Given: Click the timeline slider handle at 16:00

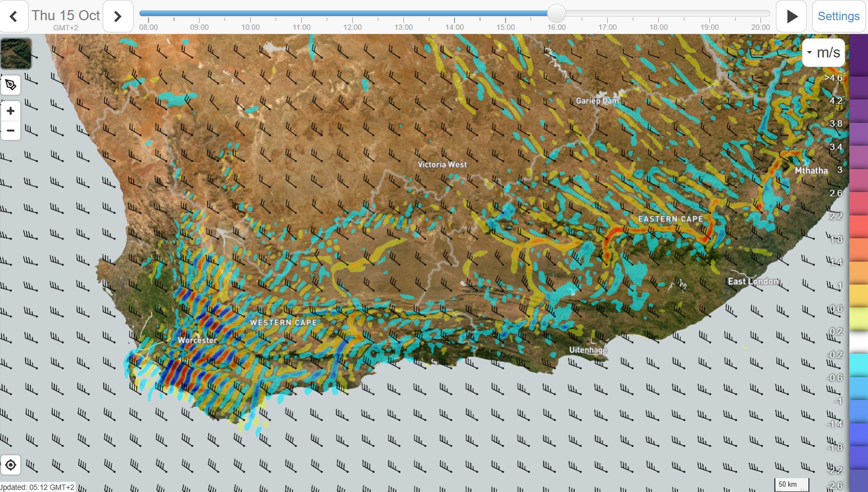Looking at the screenshot, I should pyautogui.click(x=557, y=13).
